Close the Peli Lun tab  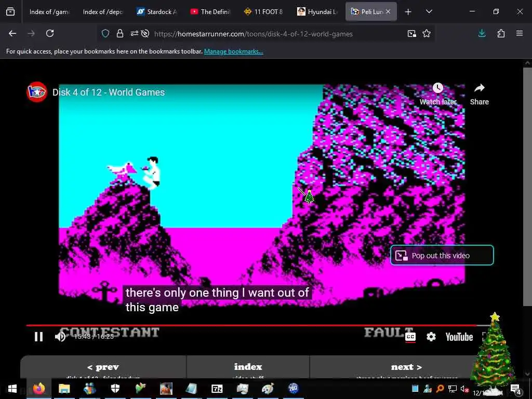tap(388, 11)
